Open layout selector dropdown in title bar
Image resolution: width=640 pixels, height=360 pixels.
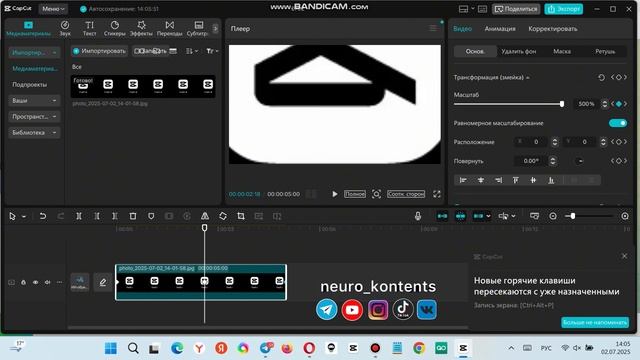point(466,9)
